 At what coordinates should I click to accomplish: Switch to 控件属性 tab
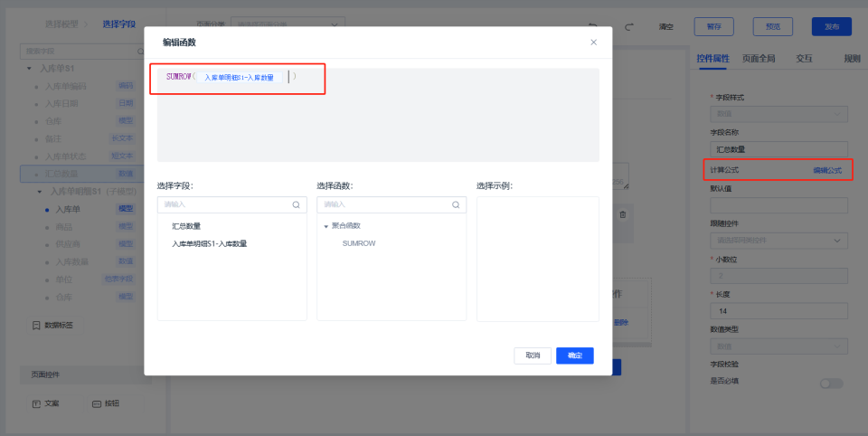[x=712, y=58]
